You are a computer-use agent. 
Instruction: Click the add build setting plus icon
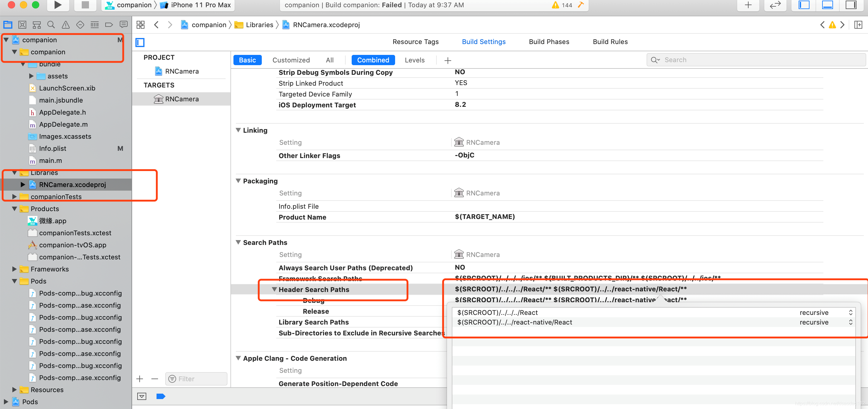448,60
